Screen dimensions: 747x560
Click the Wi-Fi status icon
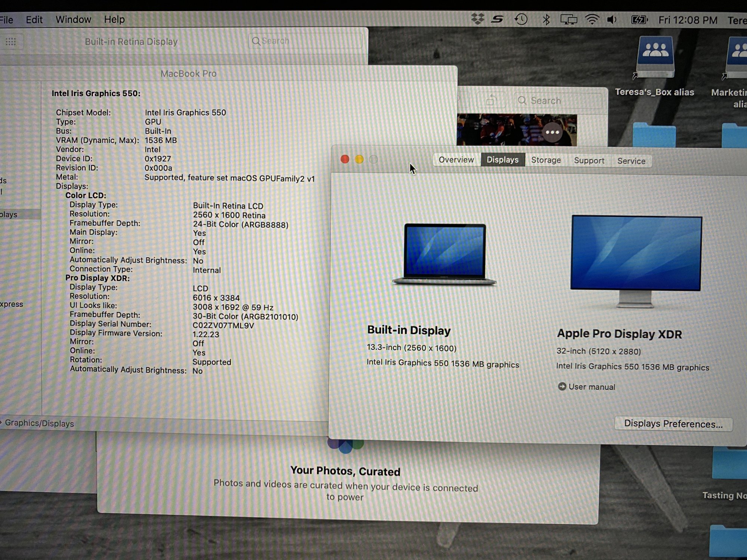[592, 19]
